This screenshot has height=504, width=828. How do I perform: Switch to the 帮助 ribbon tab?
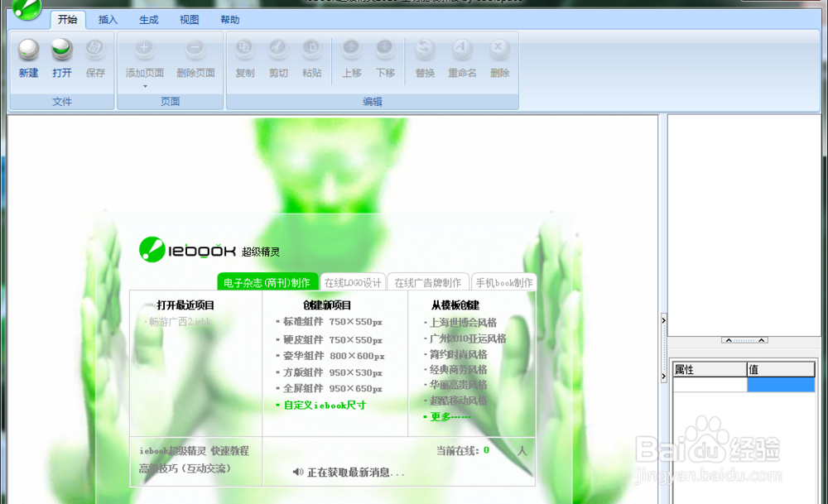(x=229, y=20)
